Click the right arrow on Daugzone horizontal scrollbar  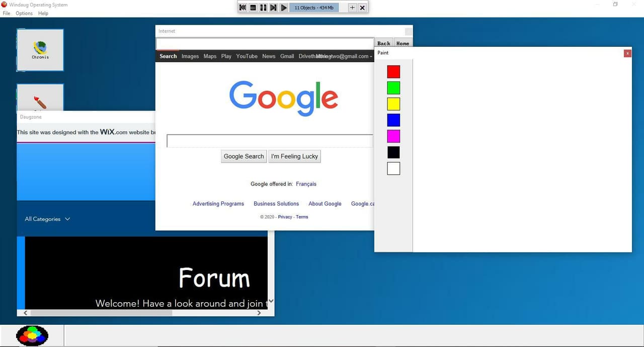[259, 313]
